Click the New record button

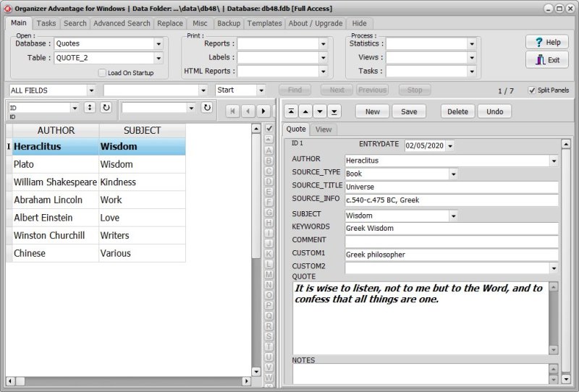(372, 111)
